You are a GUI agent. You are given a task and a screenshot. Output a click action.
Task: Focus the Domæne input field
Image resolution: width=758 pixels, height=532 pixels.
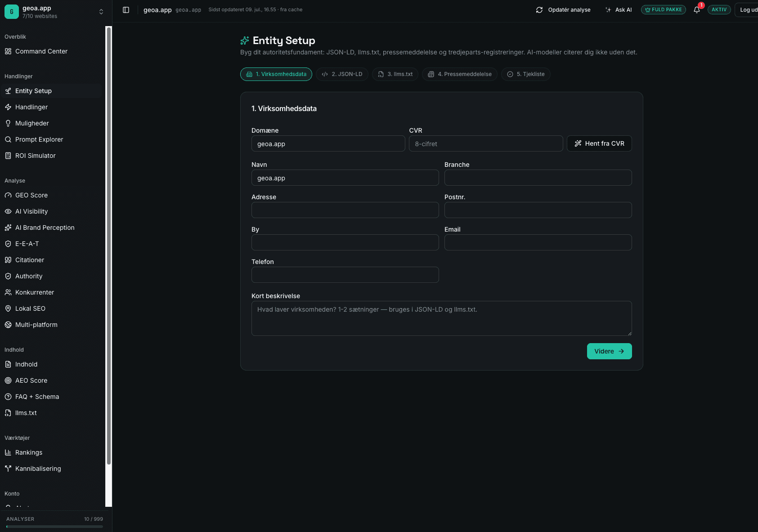coord(328,144)
